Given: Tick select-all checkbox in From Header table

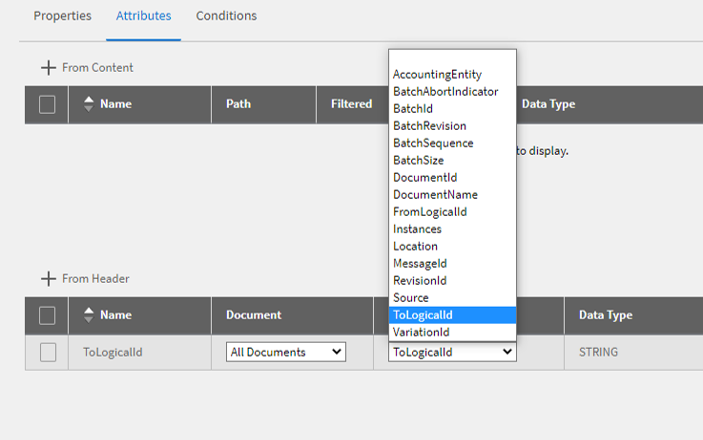Looking at the screenshot, I should point(47,315).
